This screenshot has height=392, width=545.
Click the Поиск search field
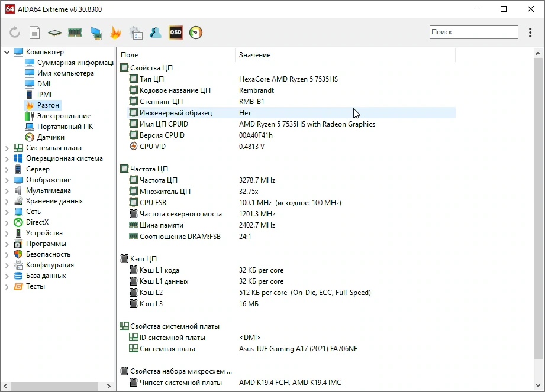pos(474,32)
